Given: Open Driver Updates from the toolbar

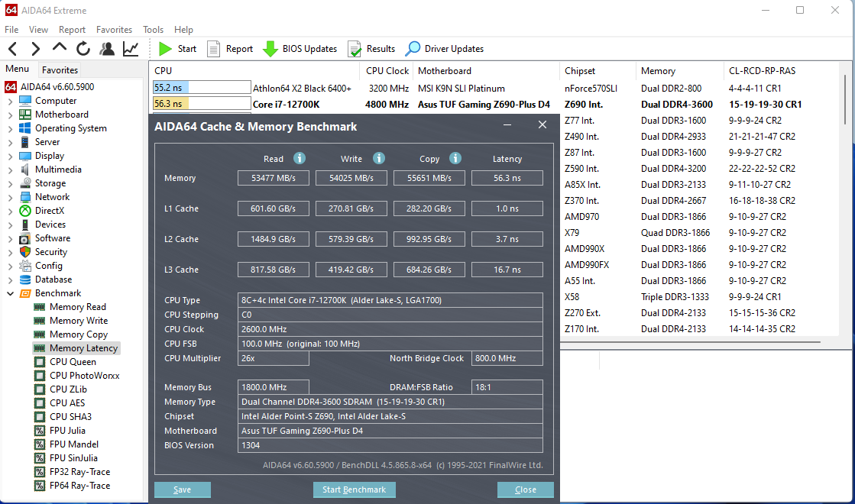Looking at the screenshot, I should 445,49.
